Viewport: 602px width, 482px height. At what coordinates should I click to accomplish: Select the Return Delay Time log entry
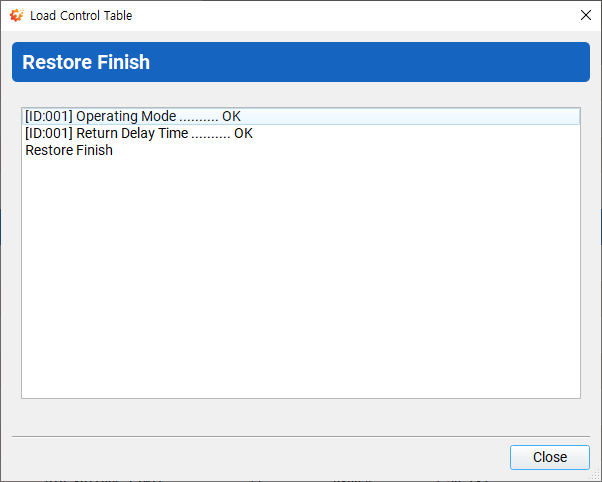301,133
